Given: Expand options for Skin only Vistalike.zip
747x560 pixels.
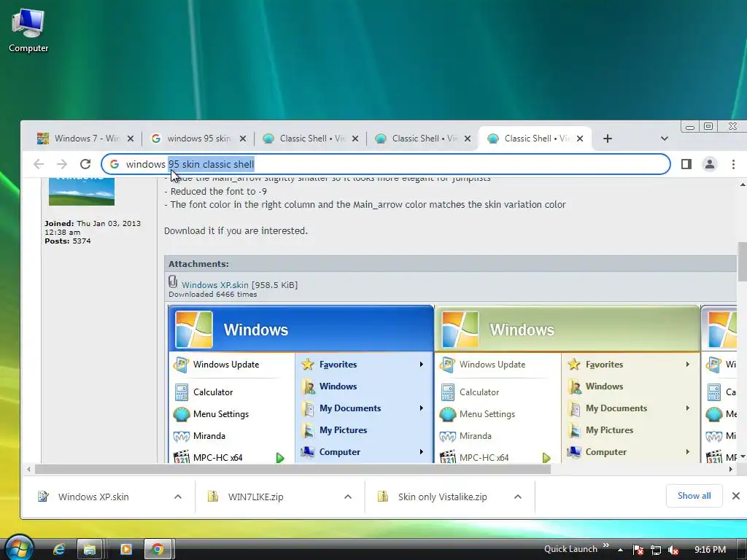Looking at the screenshot, I should point(518,497).
